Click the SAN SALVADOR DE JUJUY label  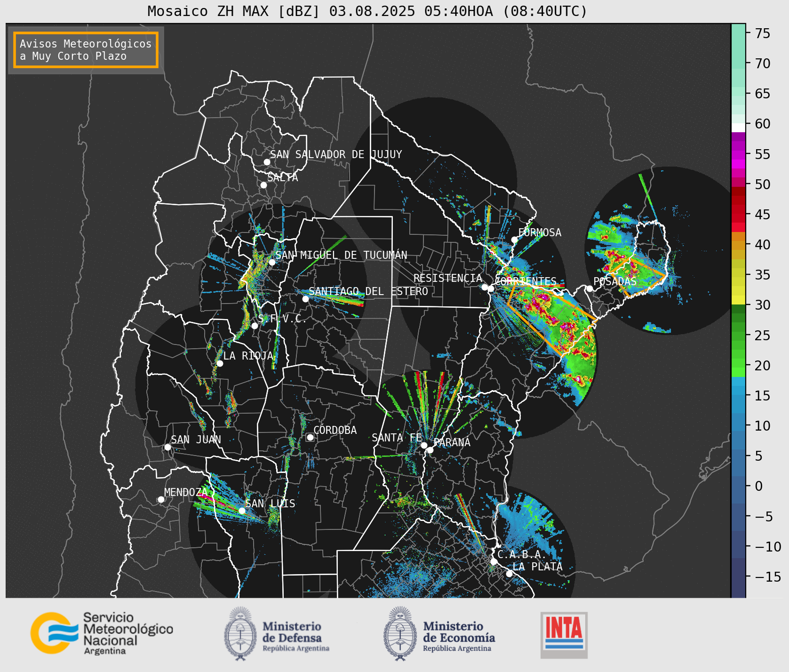click(336, 154)
